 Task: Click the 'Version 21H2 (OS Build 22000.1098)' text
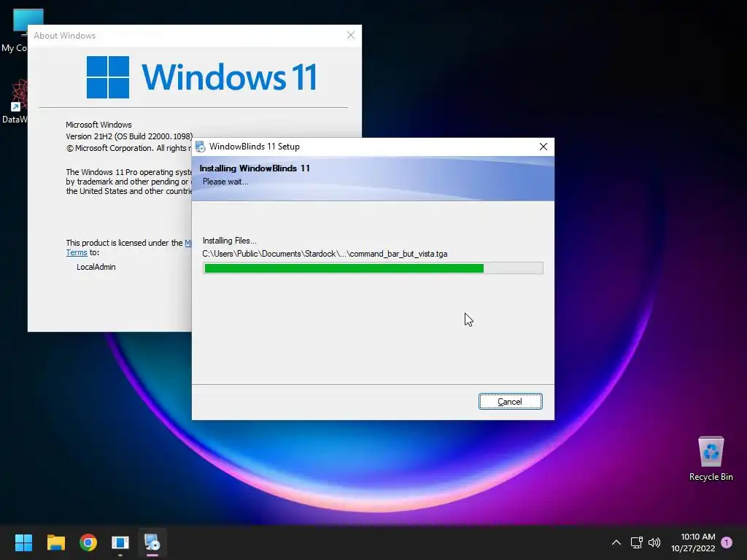129,136
